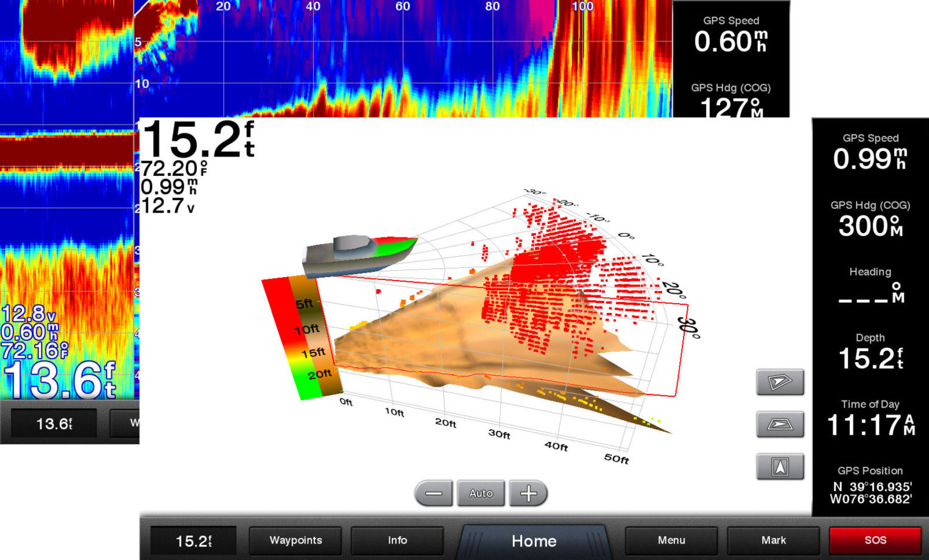Select the GPS Hdg 300° data field
The height and width of the screenshot is (560, 929).
click(870, 219)
